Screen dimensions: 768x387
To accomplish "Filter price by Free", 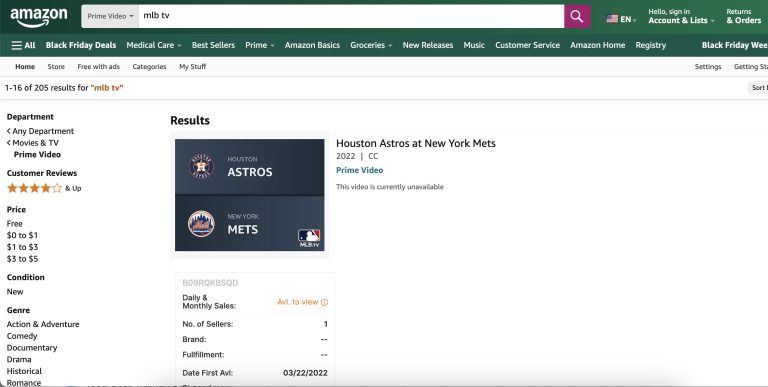I will point(15,223).
